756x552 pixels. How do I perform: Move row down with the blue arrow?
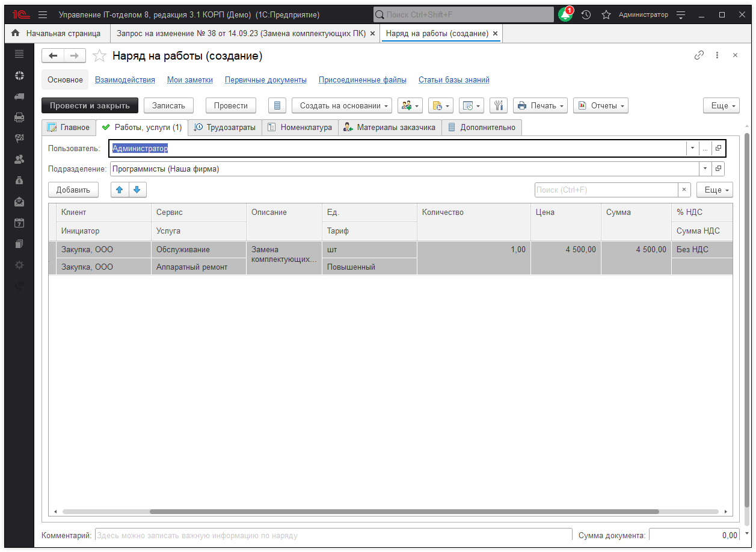pyautogui.click(x=137, y=190)
